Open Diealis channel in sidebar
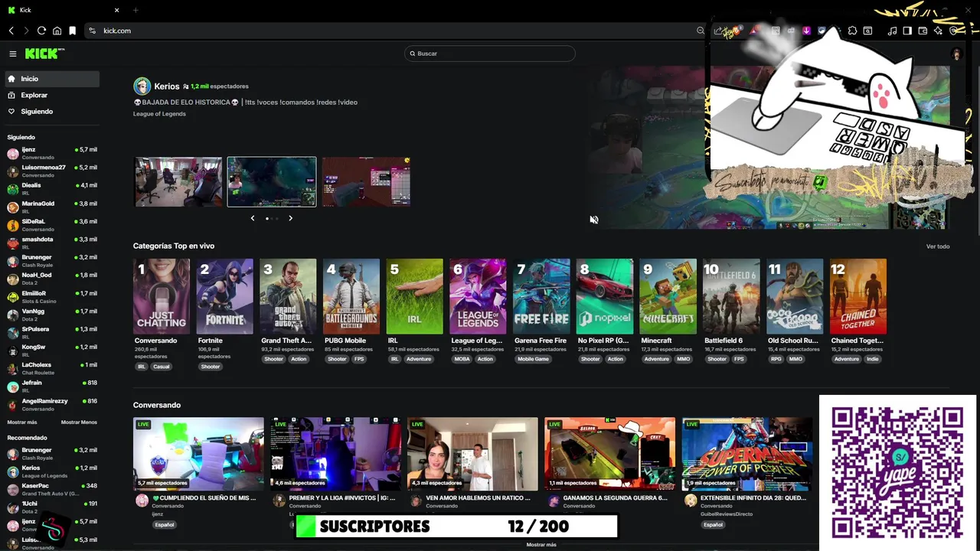 click(x=52, y=189)
